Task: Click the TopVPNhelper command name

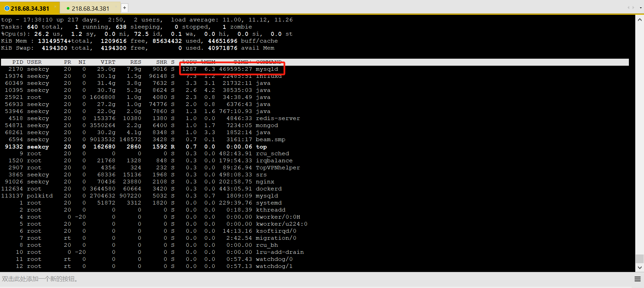Action: click(x=278, y=168)
